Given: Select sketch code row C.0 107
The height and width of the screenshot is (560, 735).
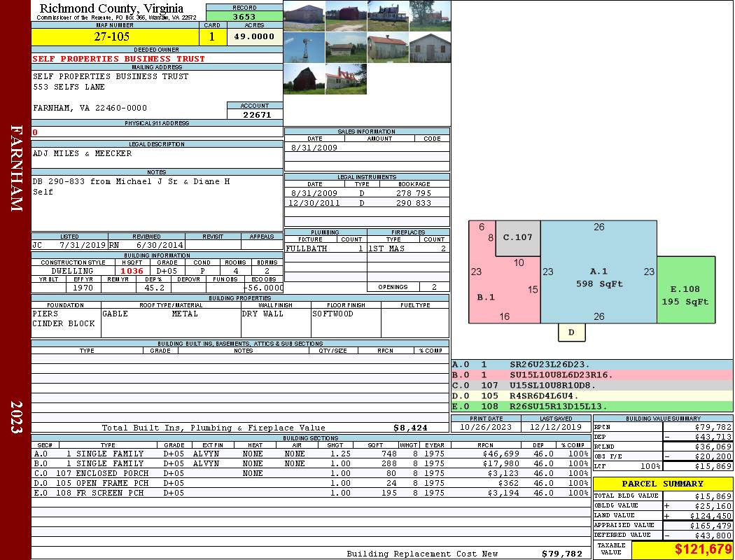Looking at the screenshot, I should point(592,385).
